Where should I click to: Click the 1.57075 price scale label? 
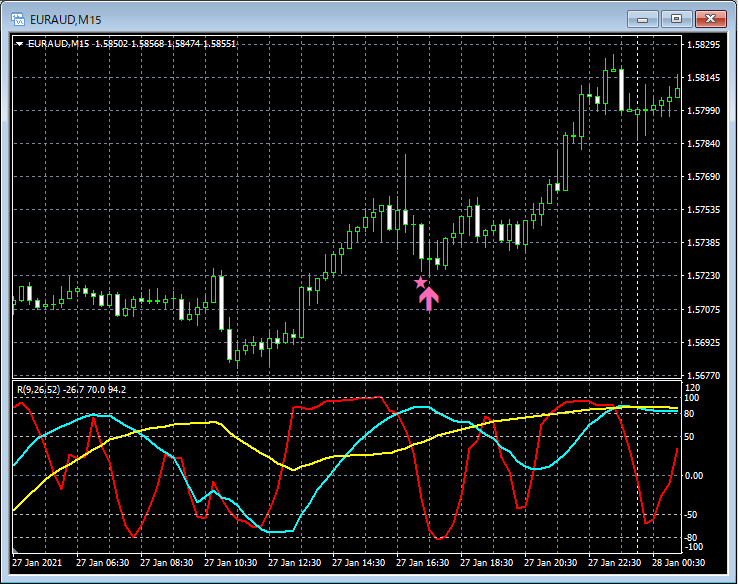pyautogui.click(x=704, y=310)
